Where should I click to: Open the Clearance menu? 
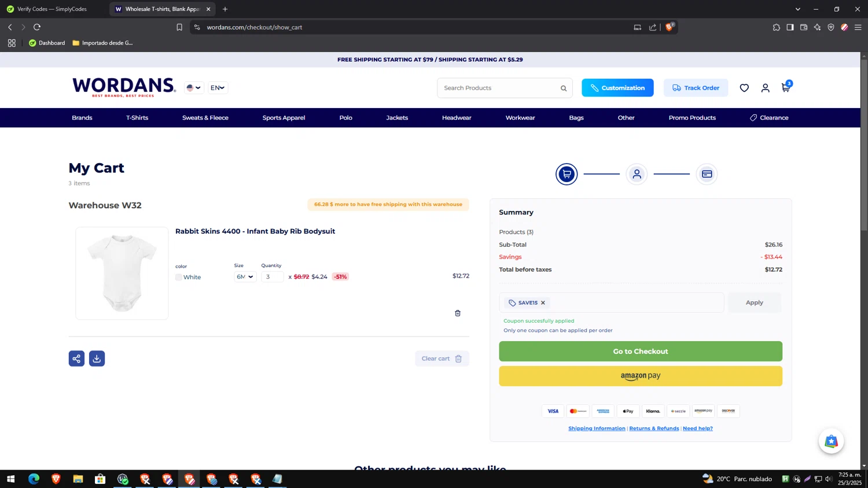(x=769, y=118)
